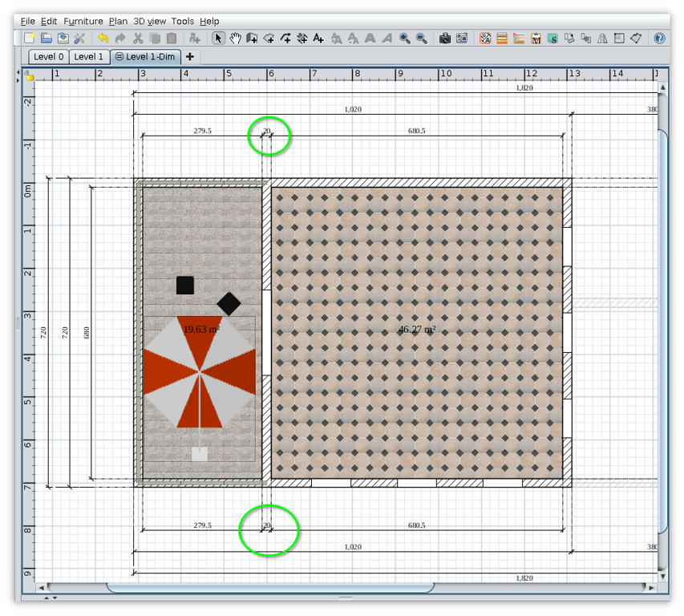
Task: Pick the Create polylines tool
Action: pyautogui.click(x=285, y=38)
